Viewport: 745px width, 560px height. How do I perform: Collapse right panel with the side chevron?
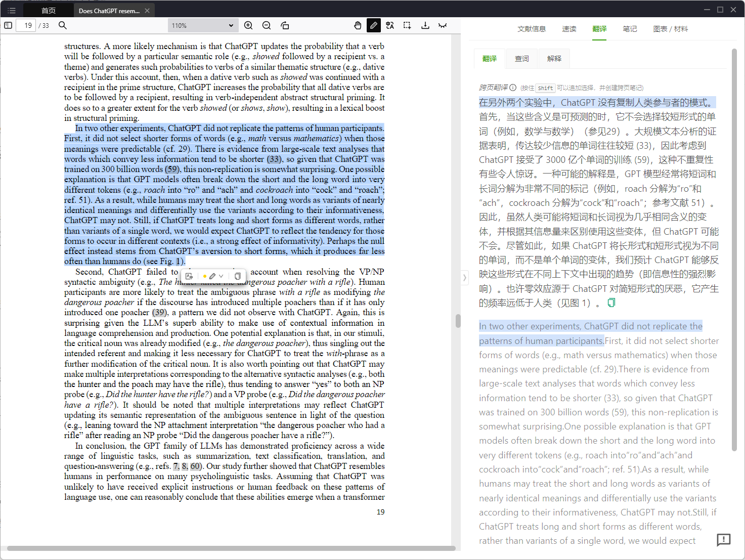tap(464, 277)
